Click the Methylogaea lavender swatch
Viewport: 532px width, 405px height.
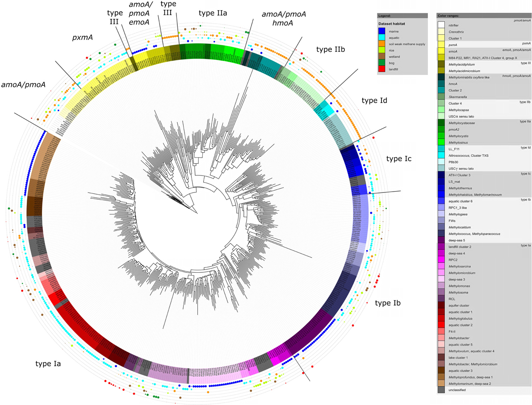(441, 214)
